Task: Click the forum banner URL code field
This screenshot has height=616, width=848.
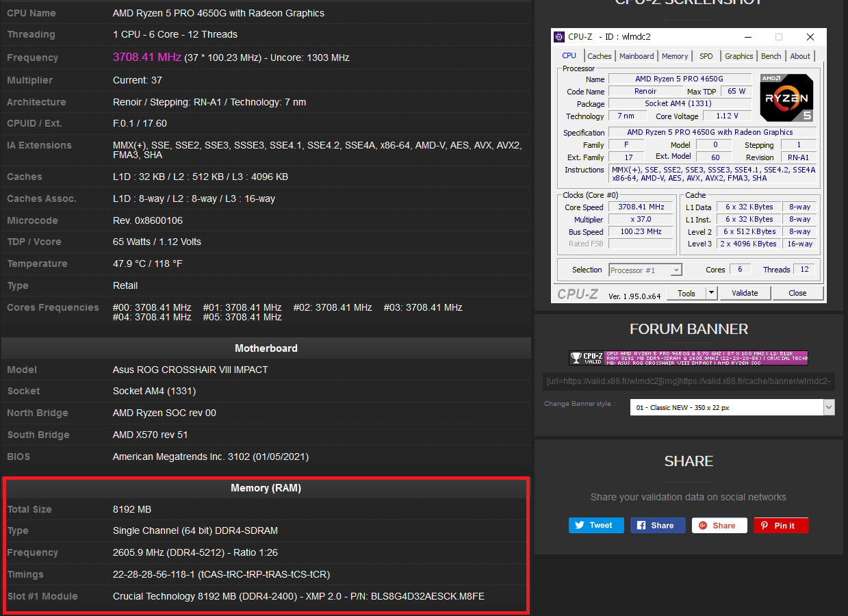Action: click(x=689, y=382)
